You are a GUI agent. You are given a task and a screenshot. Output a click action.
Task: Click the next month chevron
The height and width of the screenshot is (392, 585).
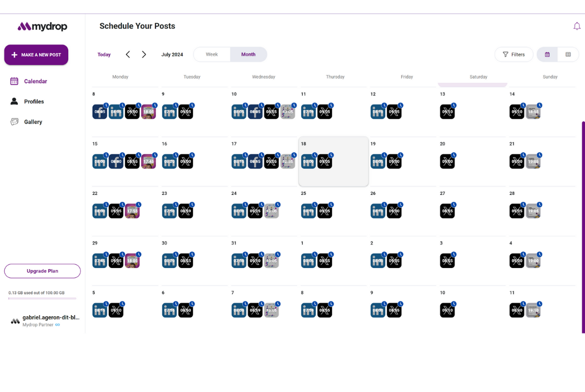pyautogui.click(x=144, y=54)
